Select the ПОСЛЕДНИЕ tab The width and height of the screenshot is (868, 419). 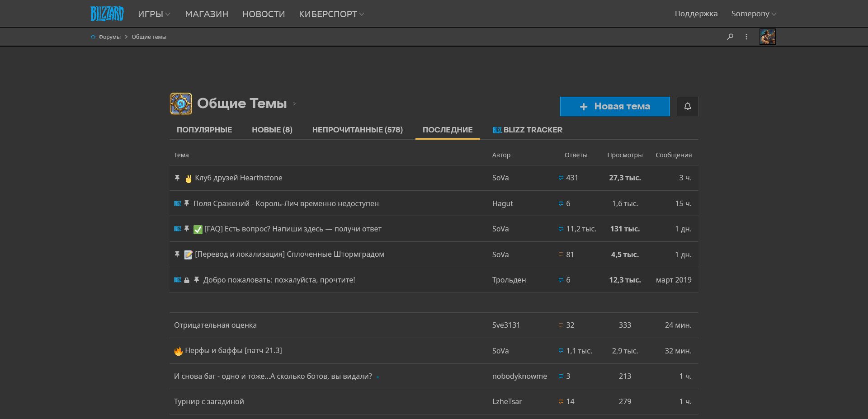pos(448,130)
